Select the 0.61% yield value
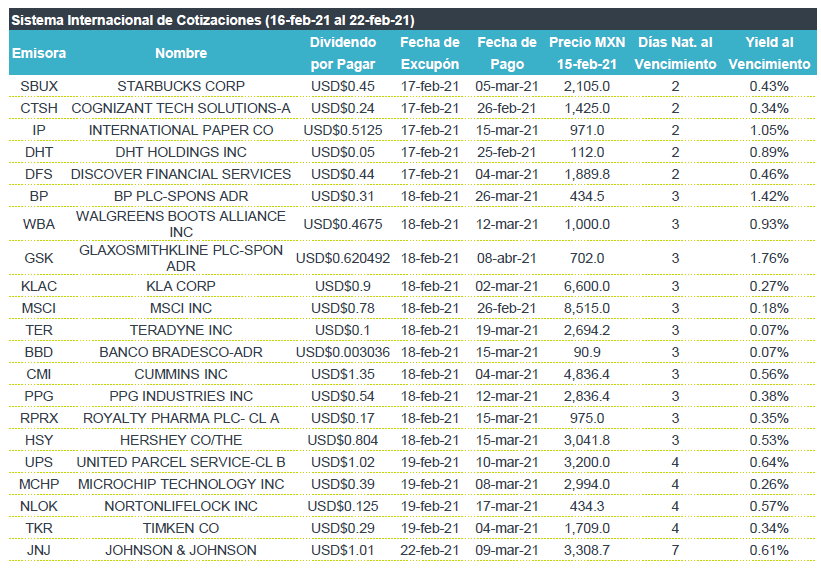Screen dimensions: 821x572 [769, 550]
